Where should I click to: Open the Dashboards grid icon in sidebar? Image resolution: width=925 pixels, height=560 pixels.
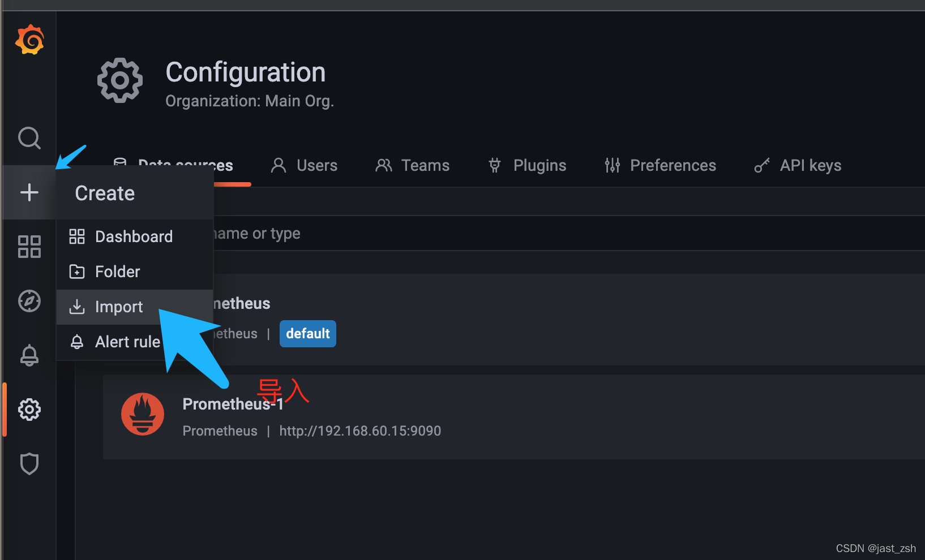click(x=29, y=247)
